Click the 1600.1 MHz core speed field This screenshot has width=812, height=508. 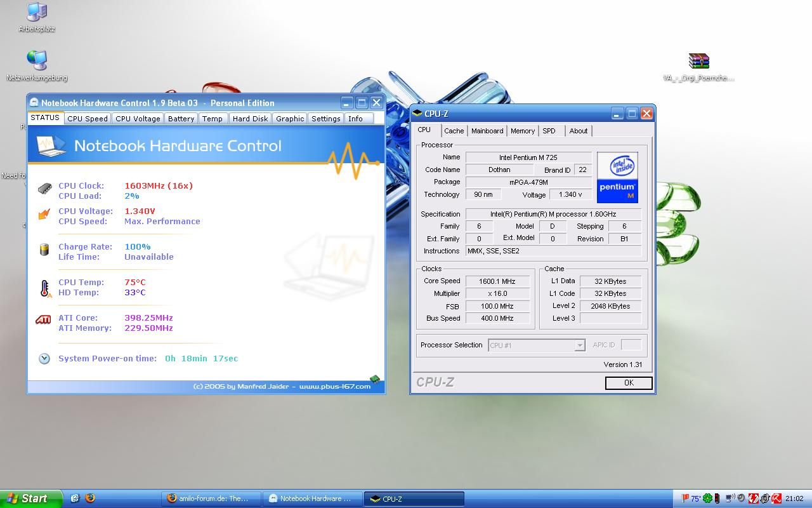click(497, 281)
